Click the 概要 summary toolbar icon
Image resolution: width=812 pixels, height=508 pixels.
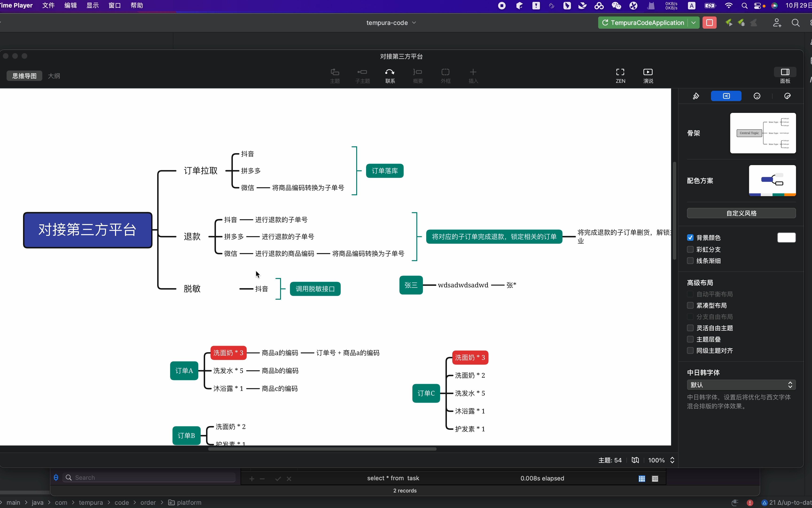coord(418,75)
